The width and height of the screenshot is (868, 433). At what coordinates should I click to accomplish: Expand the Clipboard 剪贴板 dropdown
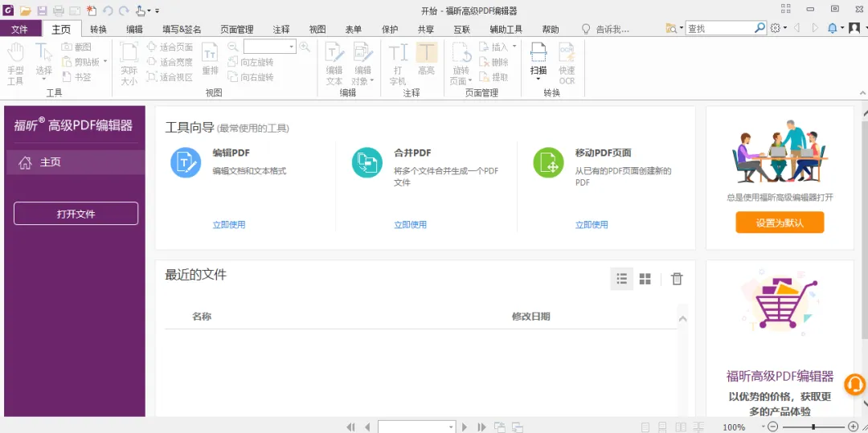105,62
